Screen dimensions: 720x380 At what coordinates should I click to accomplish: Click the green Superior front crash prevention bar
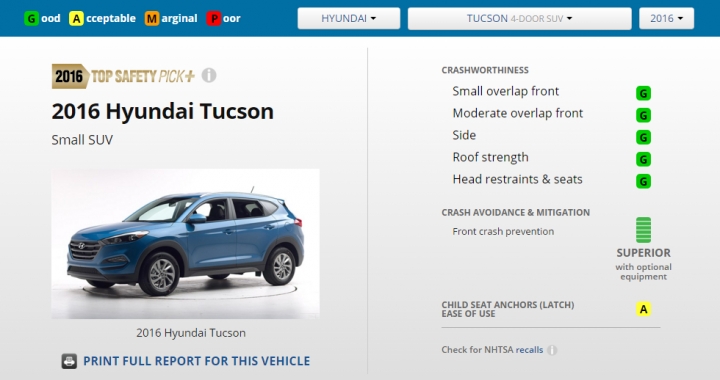click(643, 230)
